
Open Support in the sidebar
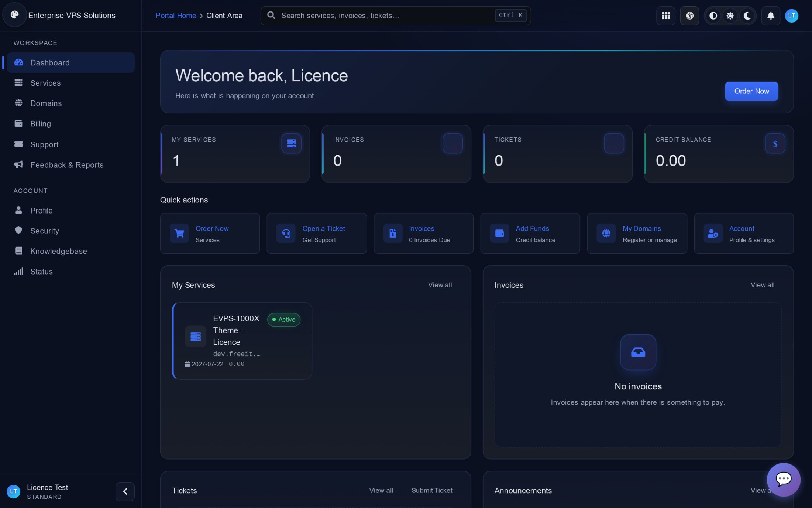[x=71, y=144]
